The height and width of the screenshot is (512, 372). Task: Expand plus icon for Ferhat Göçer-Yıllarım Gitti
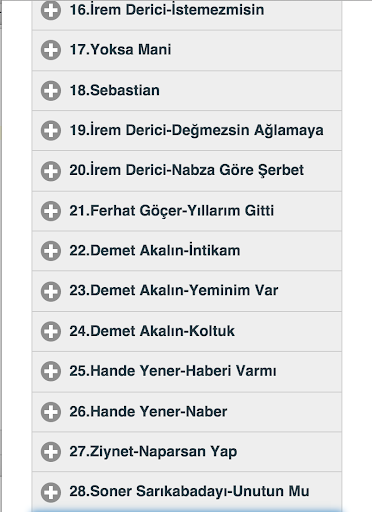51,211
